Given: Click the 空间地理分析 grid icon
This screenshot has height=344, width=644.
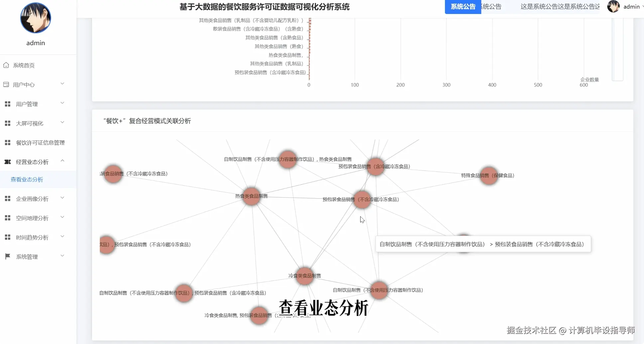Looking at the screenshot, I should point(8,218).
